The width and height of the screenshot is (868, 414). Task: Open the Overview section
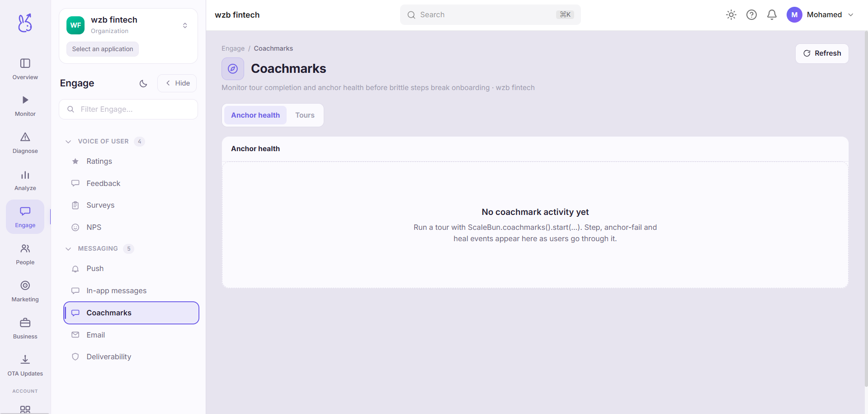[x=25, y=69]
